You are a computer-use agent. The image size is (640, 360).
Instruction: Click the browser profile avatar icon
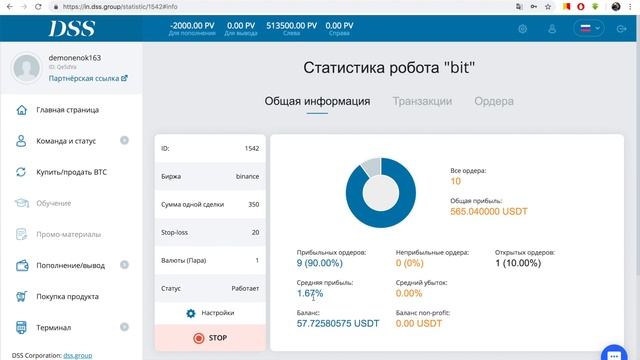point(616,7)
